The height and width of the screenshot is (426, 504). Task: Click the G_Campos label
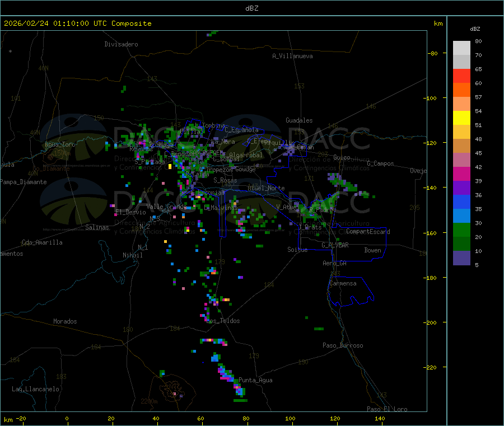(x=380, y=163)
